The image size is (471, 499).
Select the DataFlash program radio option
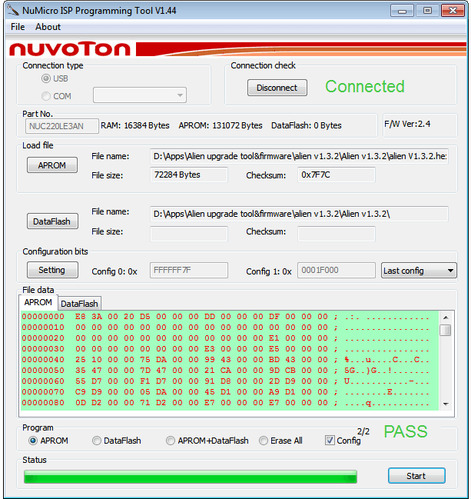point(96,441)
